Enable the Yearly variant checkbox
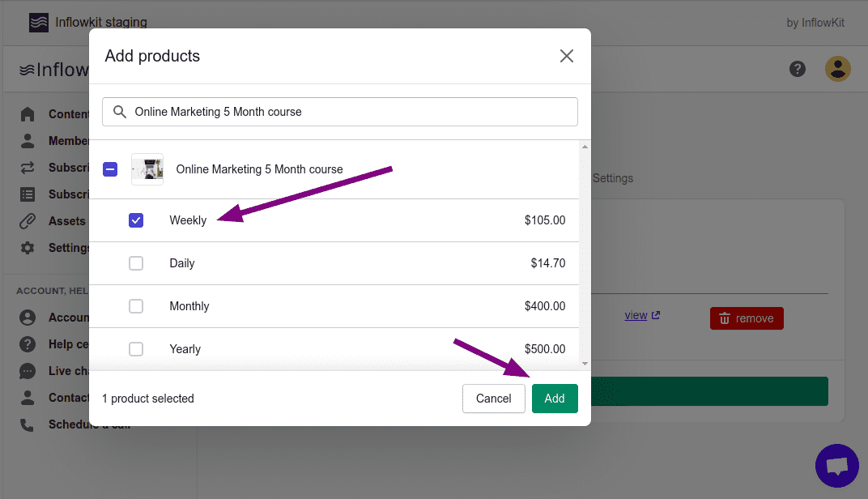Image resolution: width=868 pixels, height=499 pixels. click(x=136, y=349)
